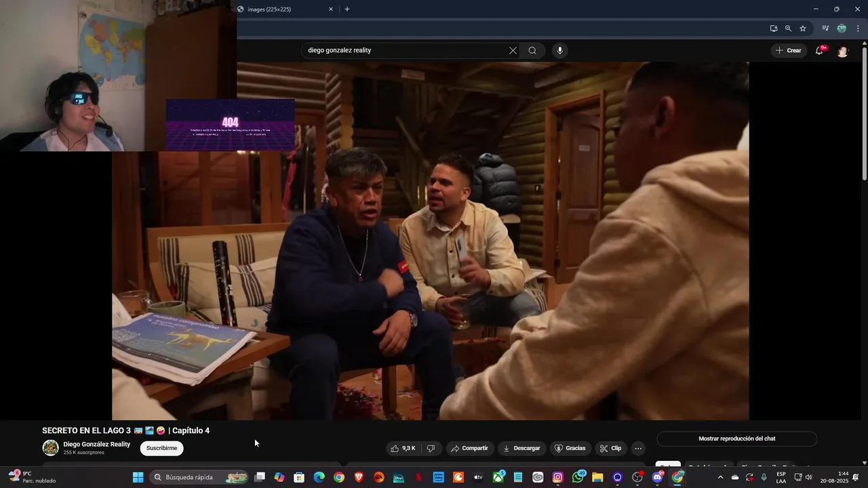
Task: Open Microsoft Store from the taskbar
Action: (x=299, y=477)
